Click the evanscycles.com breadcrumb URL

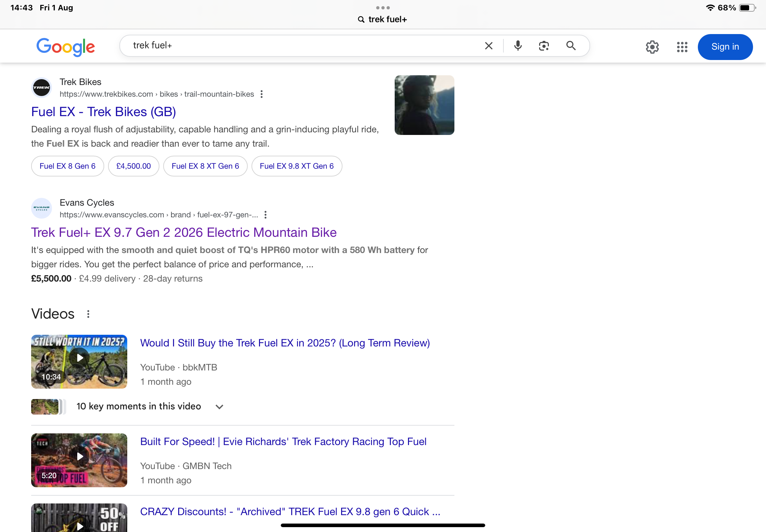click(x=159, y=215)
